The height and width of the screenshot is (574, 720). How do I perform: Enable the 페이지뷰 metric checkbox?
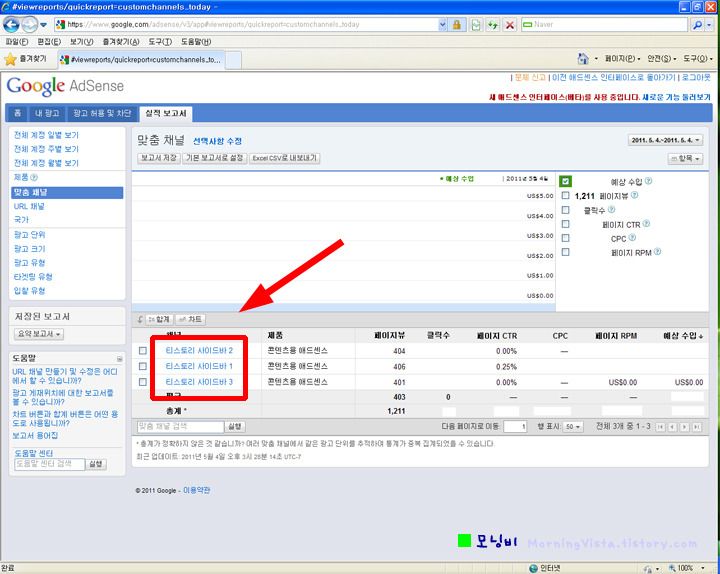[x=566, y=196]
